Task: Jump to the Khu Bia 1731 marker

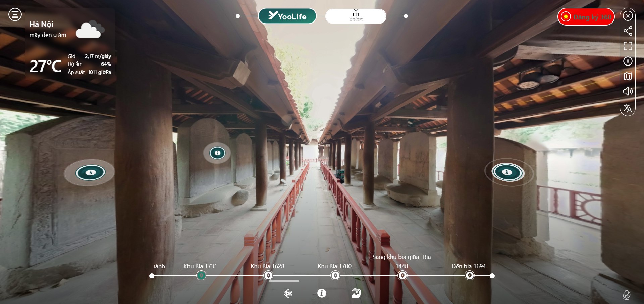Action: (x=201, y=276)
